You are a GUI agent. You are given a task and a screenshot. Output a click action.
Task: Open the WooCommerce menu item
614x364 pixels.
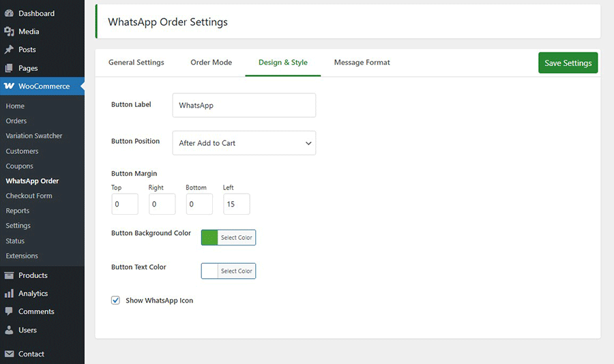point(42,86)
